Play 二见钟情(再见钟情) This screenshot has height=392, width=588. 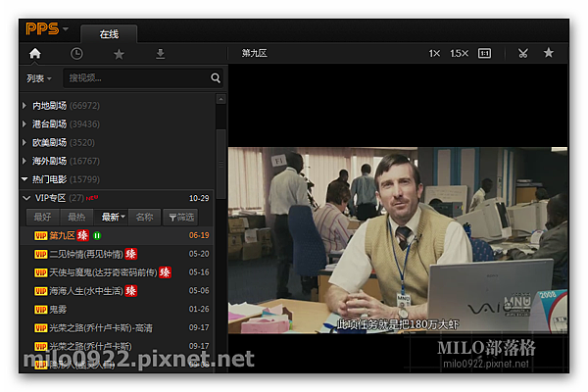pyautogui.click(x=117, y=254)
